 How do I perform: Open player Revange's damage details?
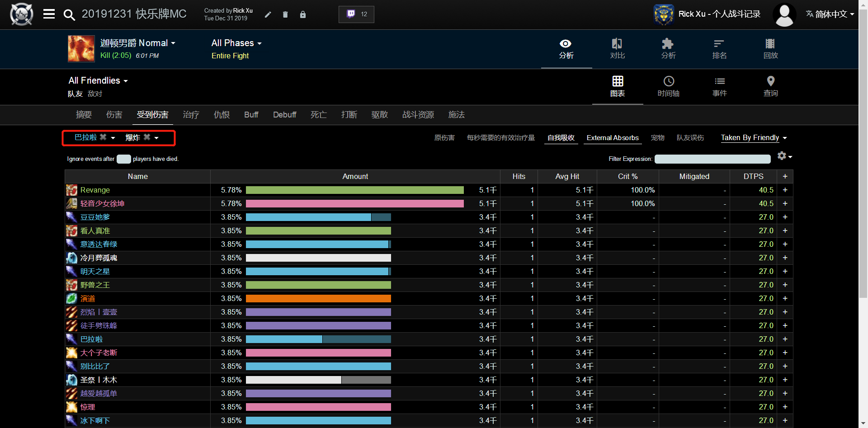(x=95, y=190)
